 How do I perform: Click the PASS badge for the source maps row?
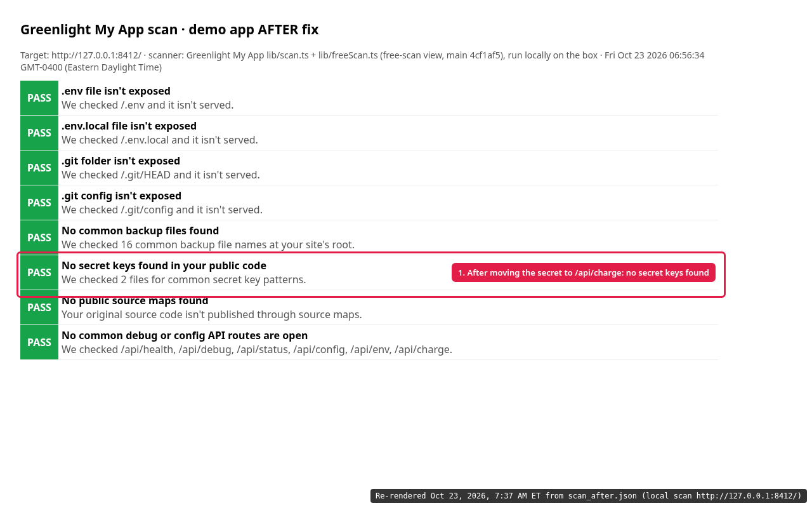(x=39, y=307)
